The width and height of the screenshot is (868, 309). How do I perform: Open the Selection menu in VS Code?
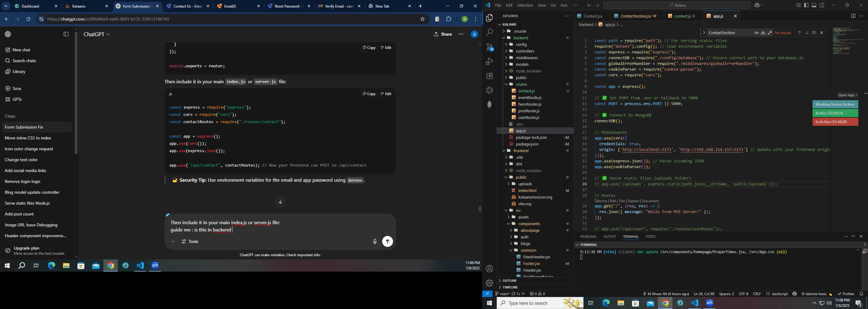pos(525,5)
